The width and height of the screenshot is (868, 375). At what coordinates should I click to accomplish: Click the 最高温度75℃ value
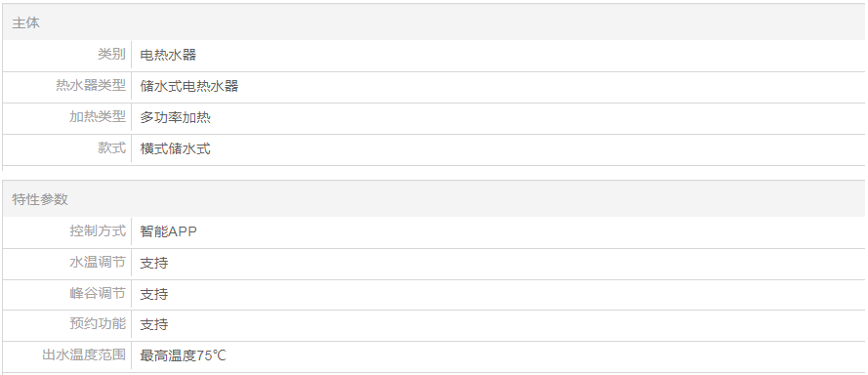(184, 355)
